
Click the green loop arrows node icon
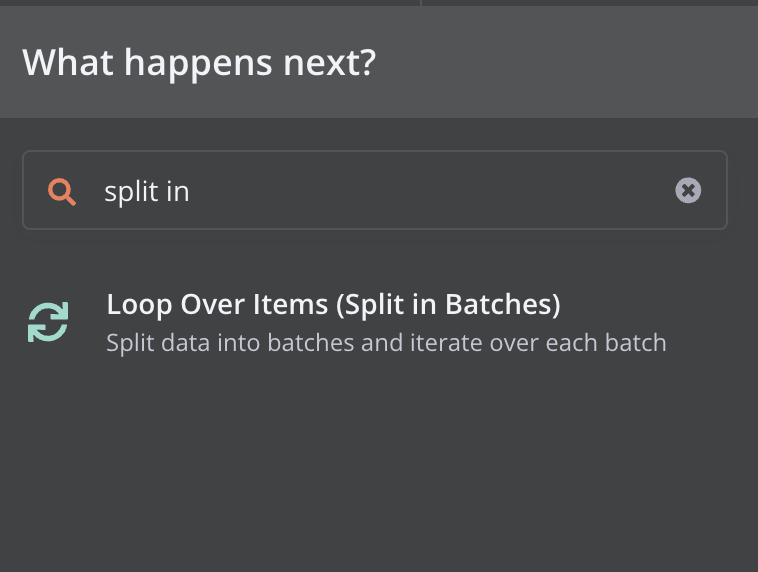click(x=48, y=322)
